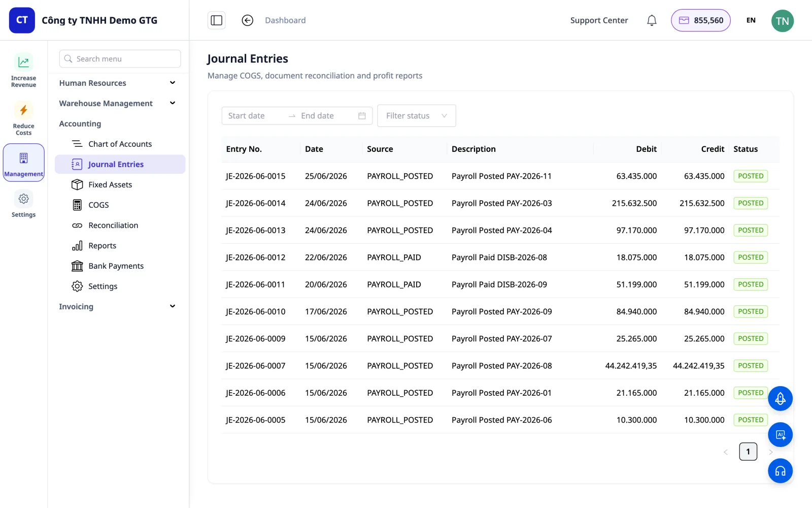Image resolution: width=812 pixels, height=508 pixels.
Task: Open Bank Payments
Action: [120, 266]
